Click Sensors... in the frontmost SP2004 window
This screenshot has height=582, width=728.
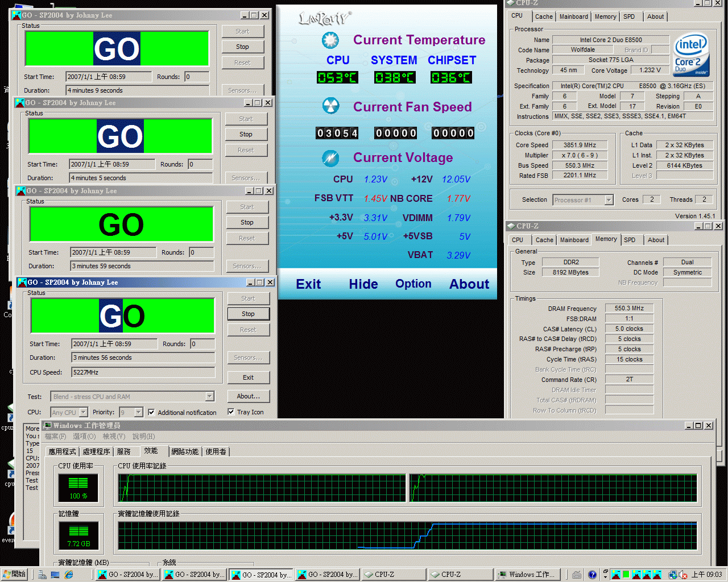tap(248, 357)
